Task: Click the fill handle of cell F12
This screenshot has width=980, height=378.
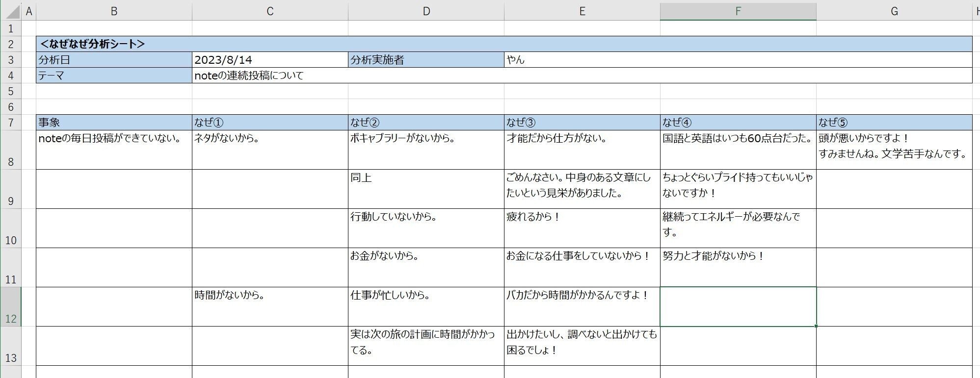Action: click(816, 326)
